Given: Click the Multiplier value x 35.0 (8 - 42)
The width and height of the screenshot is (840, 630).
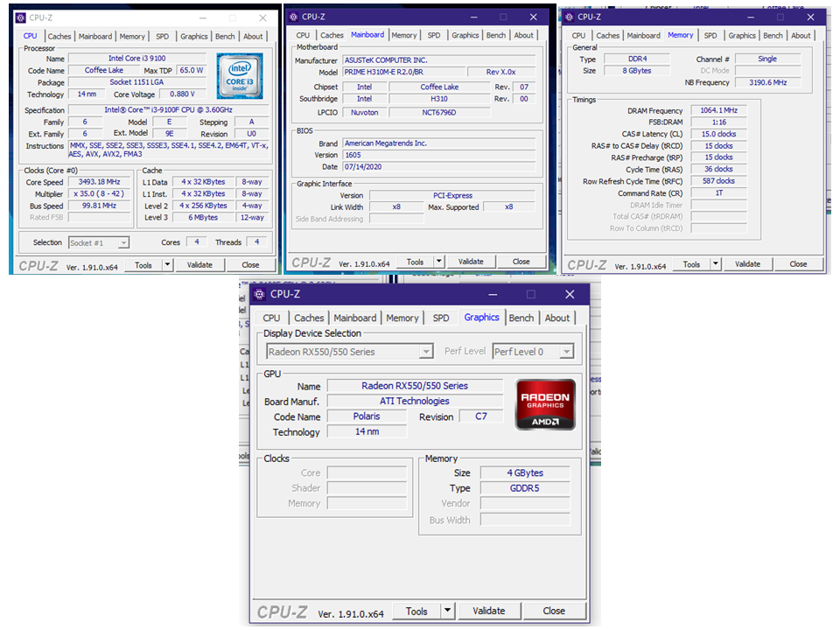Looking at the screenshot, I should point(99,194).
